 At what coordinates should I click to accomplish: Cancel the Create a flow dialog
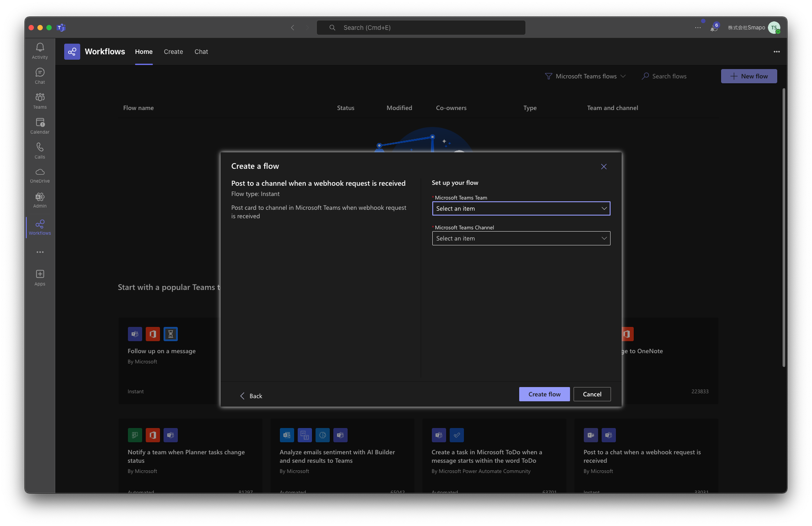[x=592, y=394]
